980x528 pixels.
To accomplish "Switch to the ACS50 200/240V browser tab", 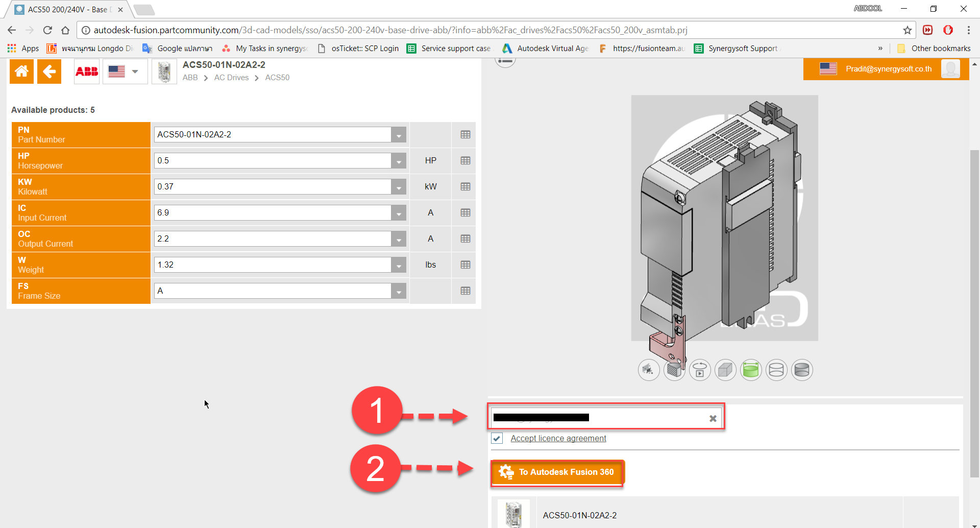I will (x=66, y=9).
